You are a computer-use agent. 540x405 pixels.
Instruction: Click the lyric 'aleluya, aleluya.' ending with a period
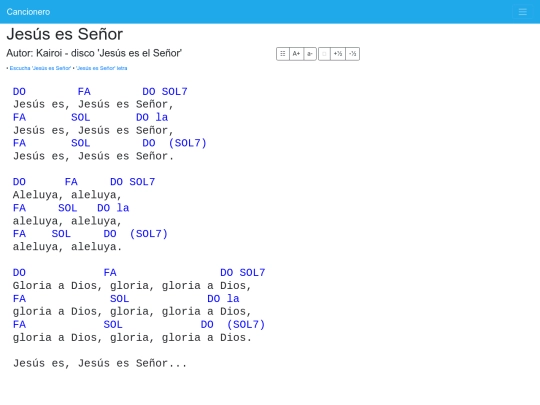(x=67, y=247)
